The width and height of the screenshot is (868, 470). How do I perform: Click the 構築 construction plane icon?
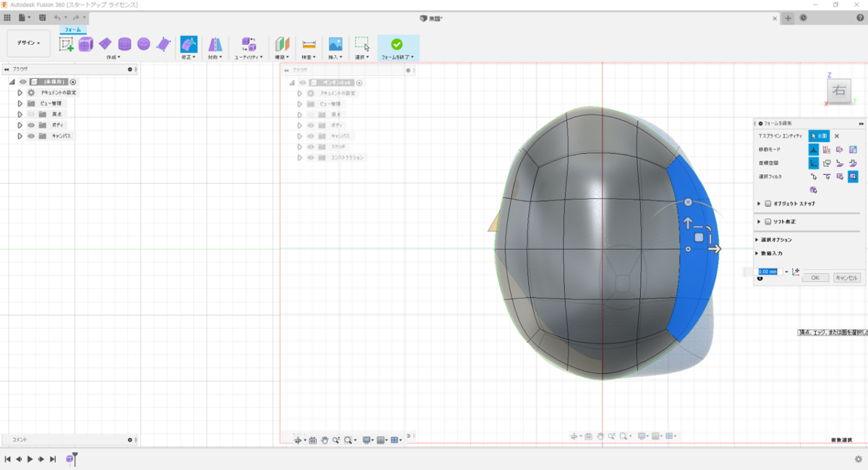pyautogui.click(x=283, y=44)
